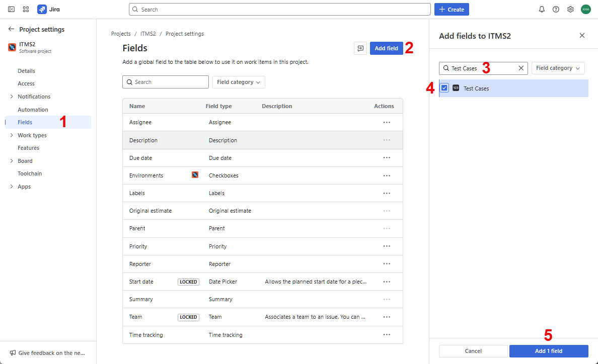Open the settings gear in top bar
The height and width of the screenshot is (364, 598).
[x=570, y=9]
